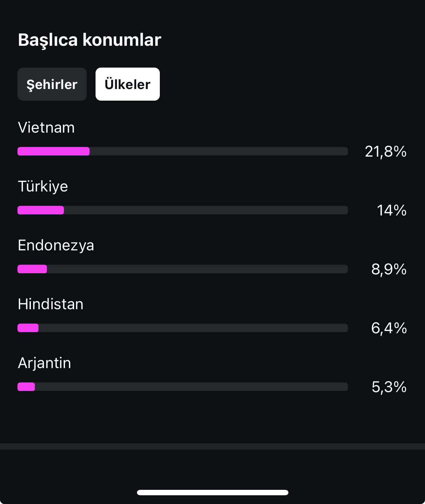Screen dimensions: 425x504
Task: Tap the Hindistan country label
Action: (50, 304)
